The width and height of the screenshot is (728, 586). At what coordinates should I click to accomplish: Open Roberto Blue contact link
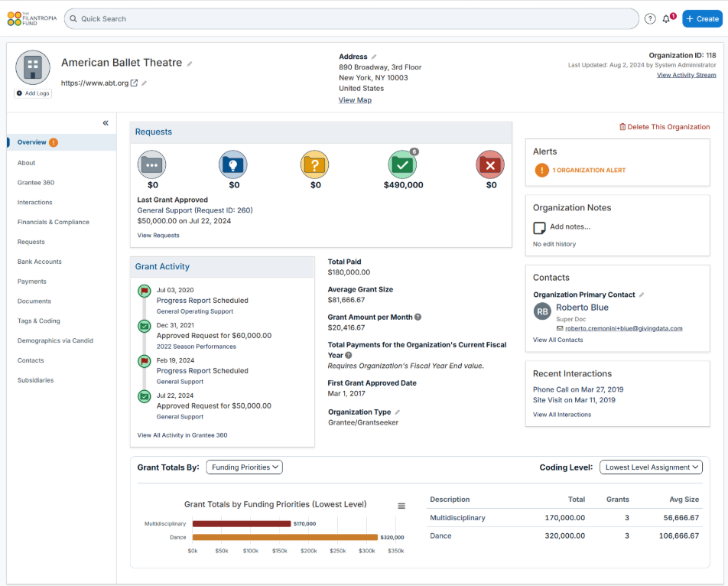click(x=582, y=308)
